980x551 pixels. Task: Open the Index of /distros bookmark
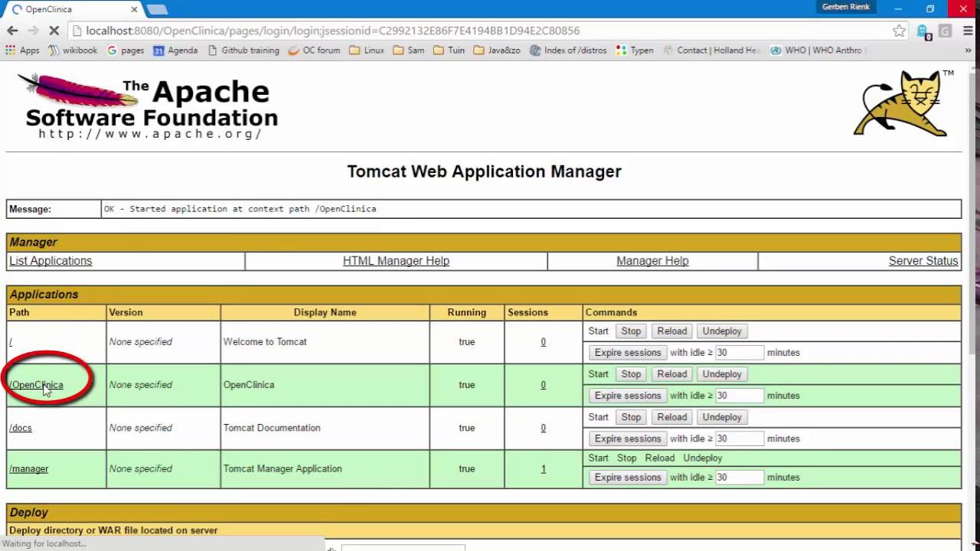click(x=568, y=51)
